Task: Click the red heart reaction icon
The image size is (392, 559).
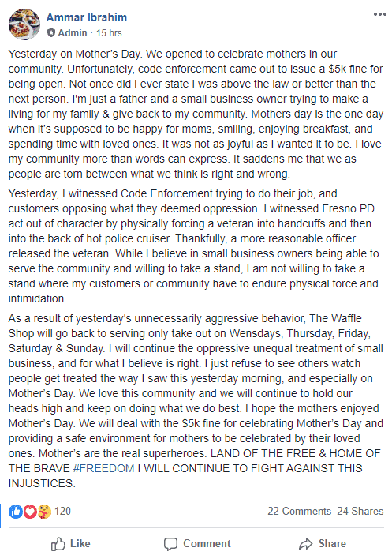Action: click(30, 511)
